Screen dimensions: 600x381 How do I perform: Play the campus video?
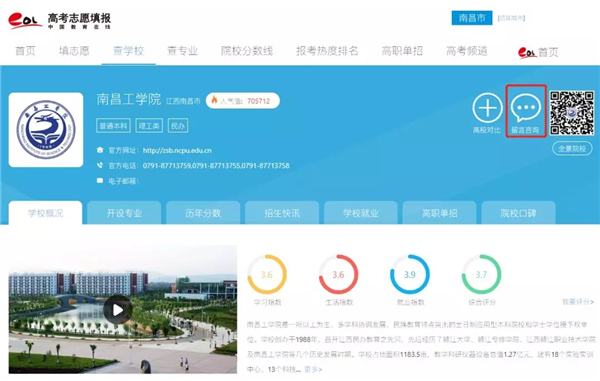118,310
